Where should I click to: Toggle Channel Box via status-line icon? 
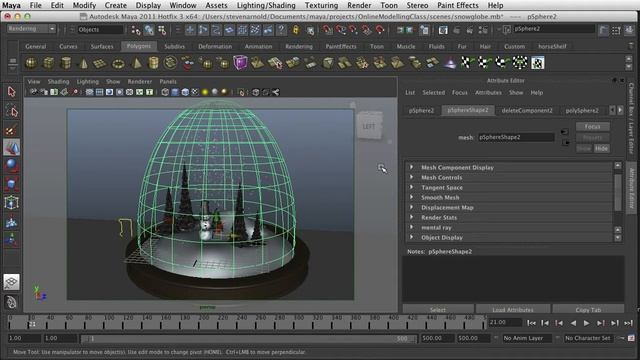click(x=630, y=30)
